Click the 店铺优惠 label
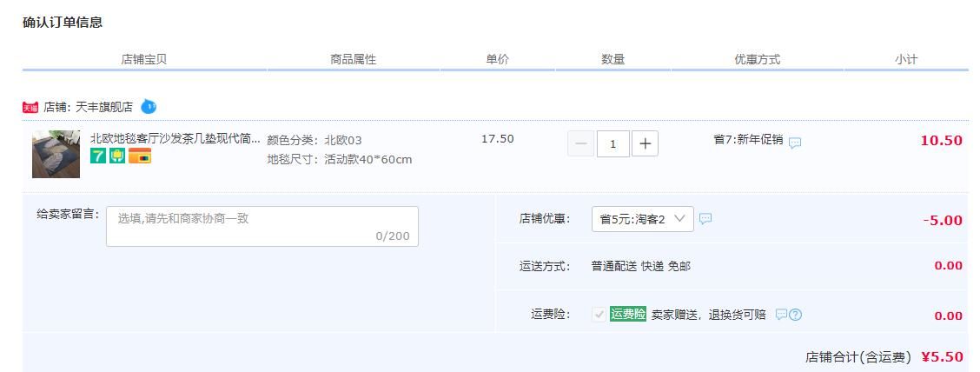 545,219
